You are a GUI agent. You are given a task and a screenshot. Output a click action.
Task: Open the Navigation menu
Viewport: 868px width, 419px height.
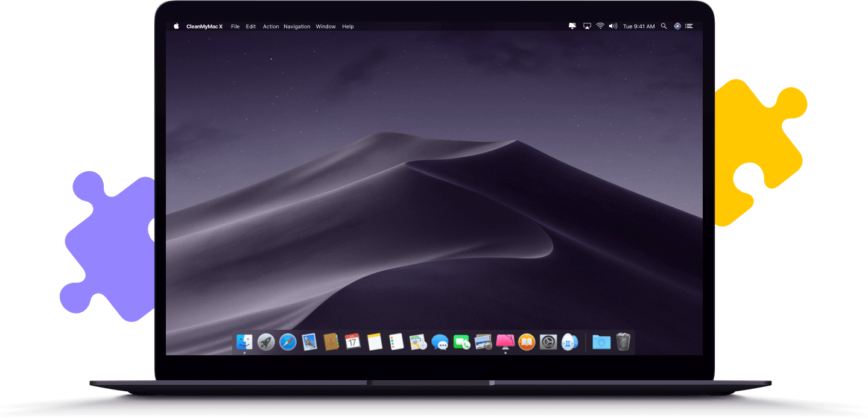pos(297,27)
